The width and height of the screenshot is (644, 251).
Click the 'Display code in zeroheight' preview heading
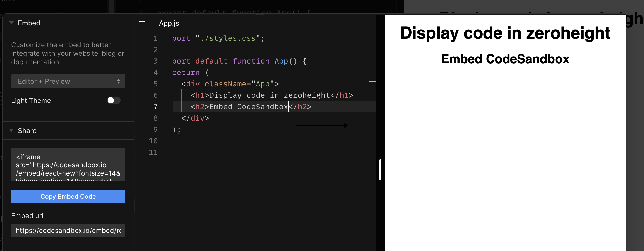505,33
